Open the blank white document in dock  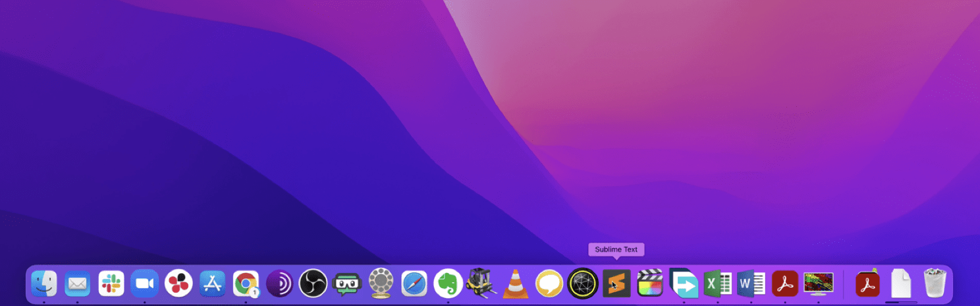pos(901,284)
